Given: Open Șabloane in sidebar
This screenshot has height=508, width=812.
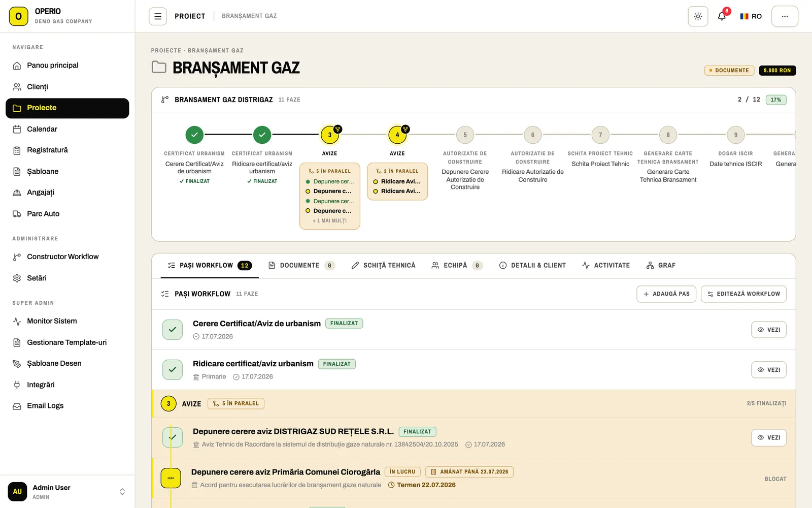Looking at the screenshot, I should tap(67, 172).
